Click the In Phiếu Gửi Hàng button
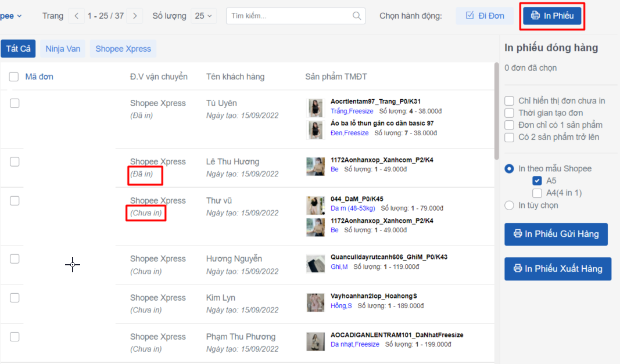620x364 pixels. point(556,234)
